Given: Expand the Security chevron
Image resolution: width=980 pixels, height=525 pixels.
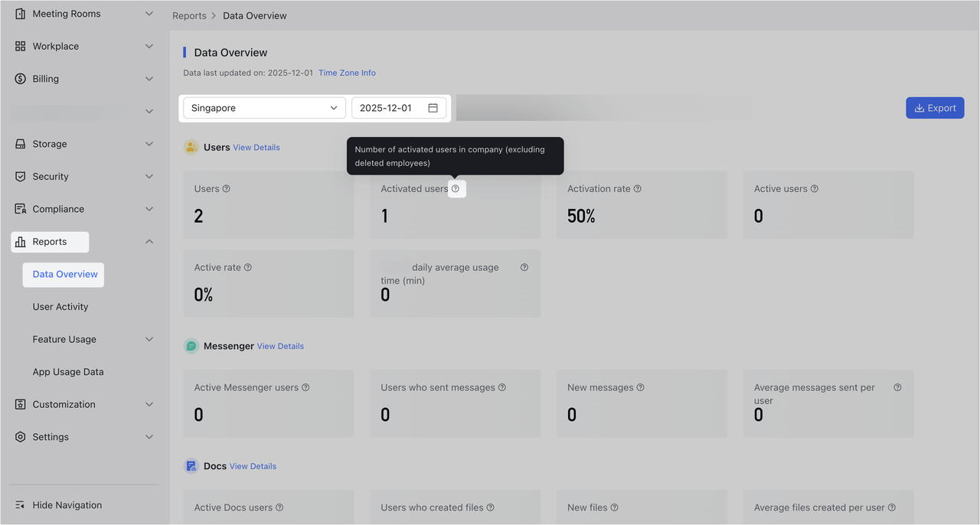Looking at the screenshot, I should 149,176.
